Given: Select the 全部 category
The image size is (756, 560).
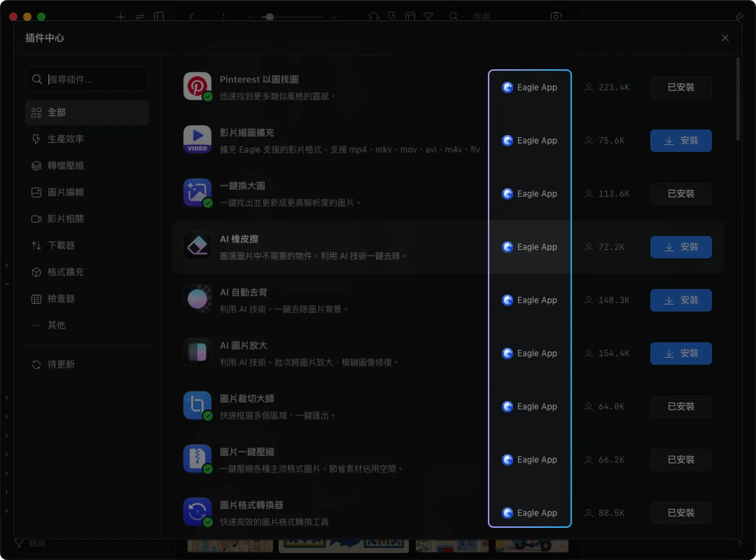Looking at the screenshot, I should pos(87,113).
